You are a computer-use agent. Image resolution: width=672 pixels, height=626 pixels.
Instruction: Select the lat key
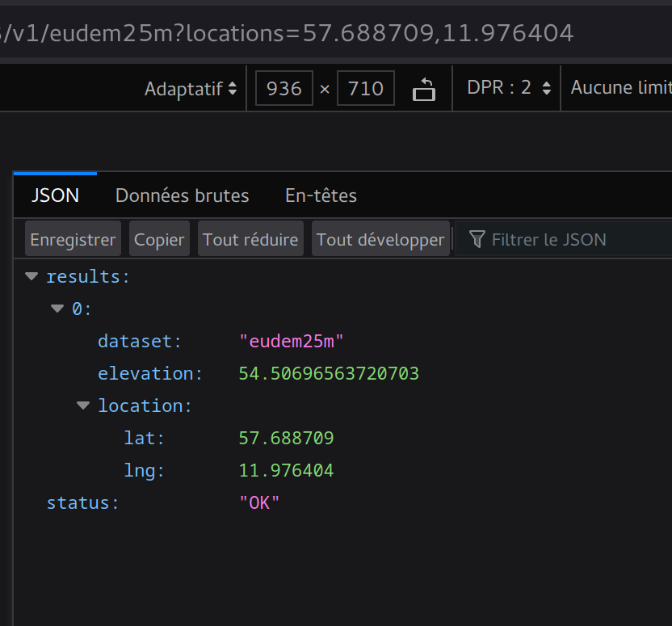[x=144, y=438]
